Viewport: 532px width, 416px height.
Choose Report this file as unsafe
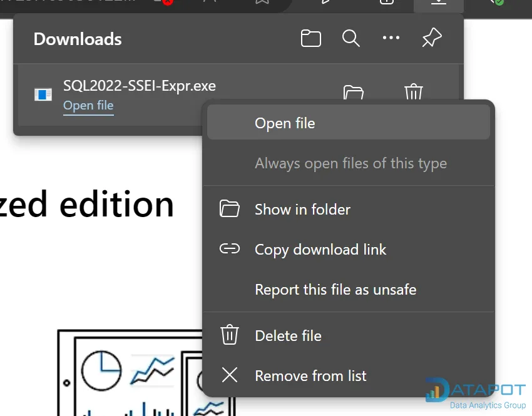click(349, 289)
